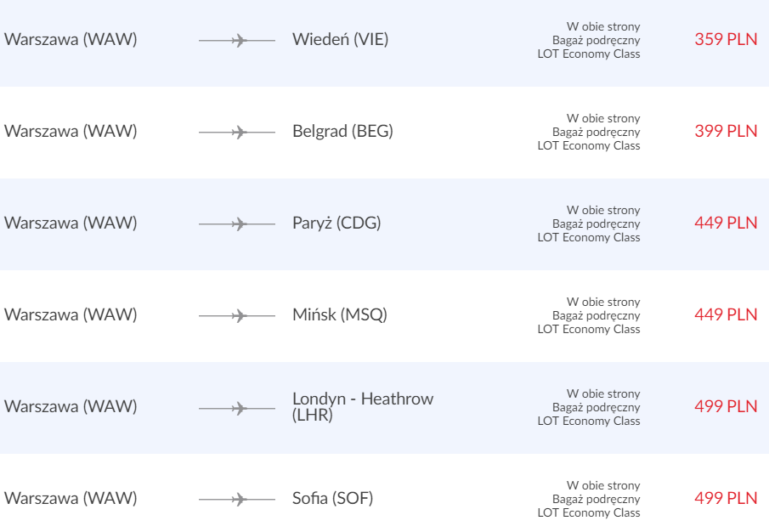Screen dimensions: 769x532
Task: Pick the 499 PLN Sofia fare
Action: [726, 498]
